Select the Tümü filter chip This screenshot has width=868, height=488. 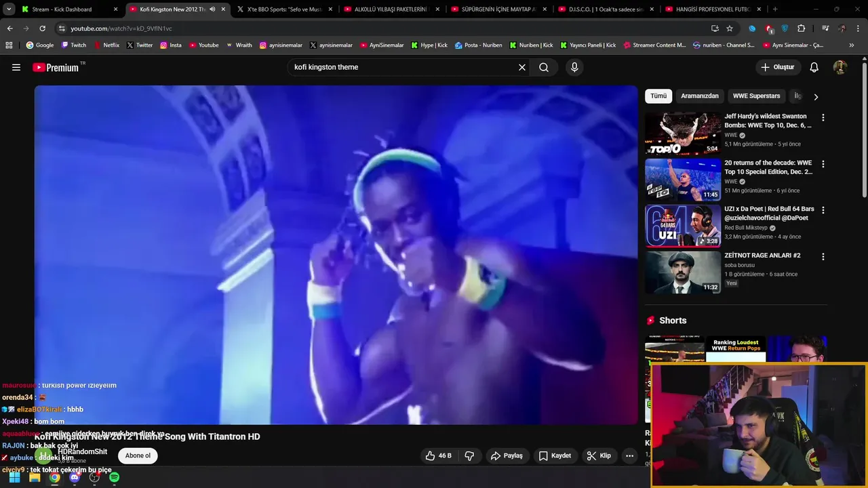coord(658,96)
